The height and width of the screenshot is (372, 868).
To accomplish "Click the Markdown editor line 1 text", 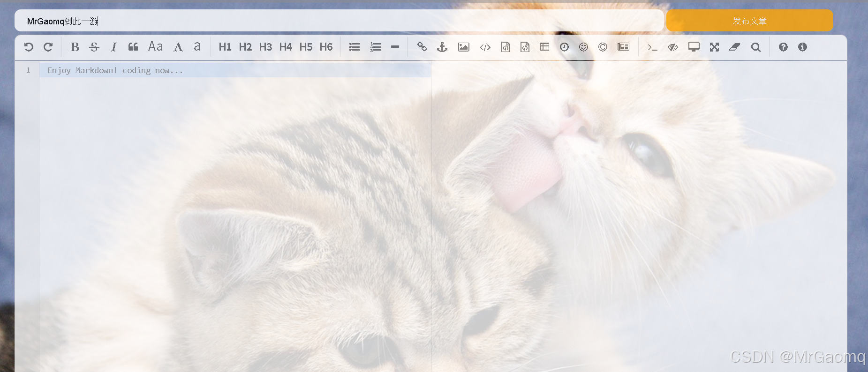I will [x=115, y=70].
